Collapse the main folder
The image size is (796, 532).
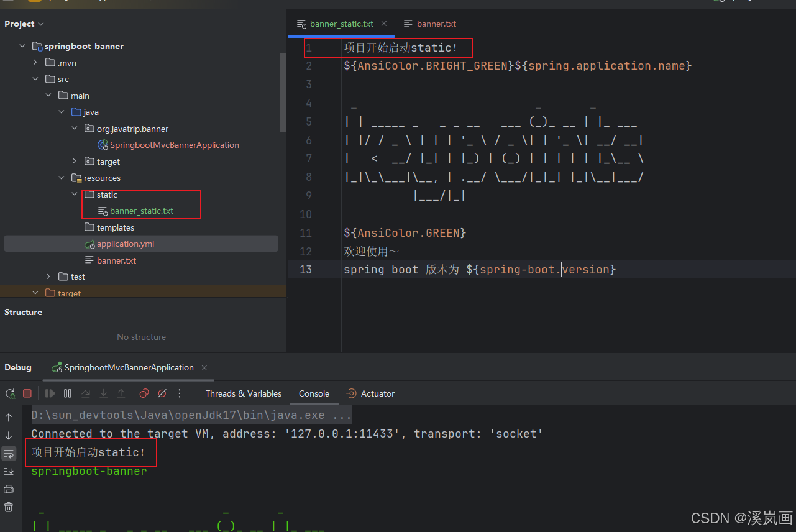(48, 96)
